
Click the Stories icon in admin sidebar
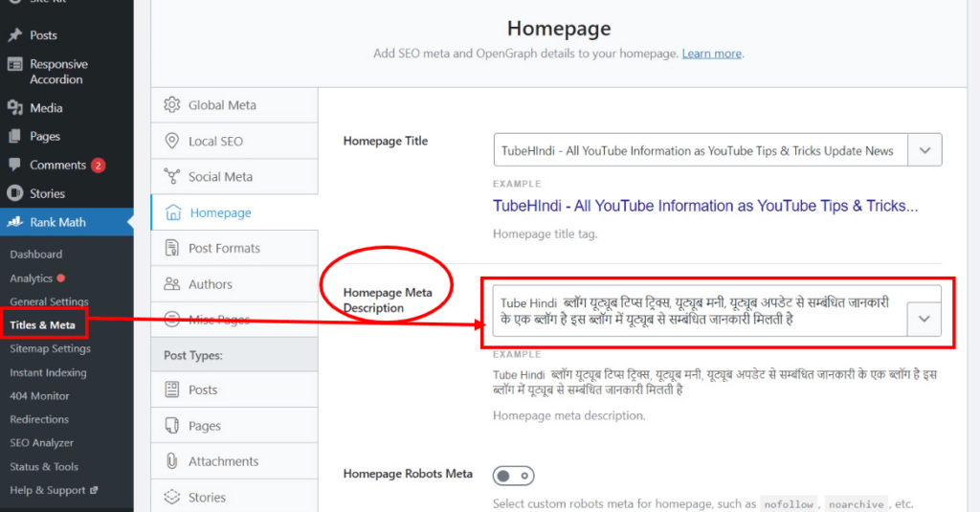tap(15, 193)
